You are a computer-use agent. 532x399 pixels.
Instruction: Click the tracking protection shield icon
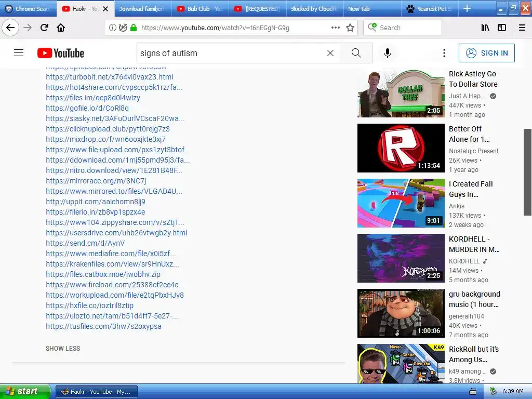click(123, 28)
